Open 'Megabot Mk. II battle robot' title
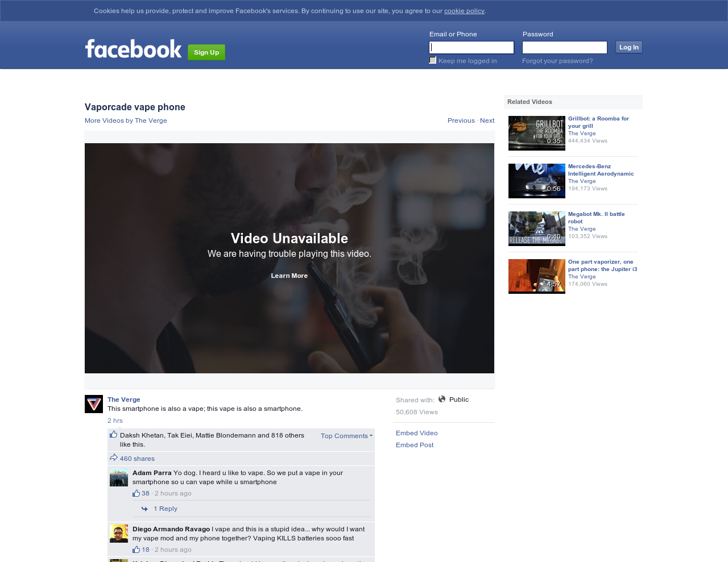 coord(597,218)
